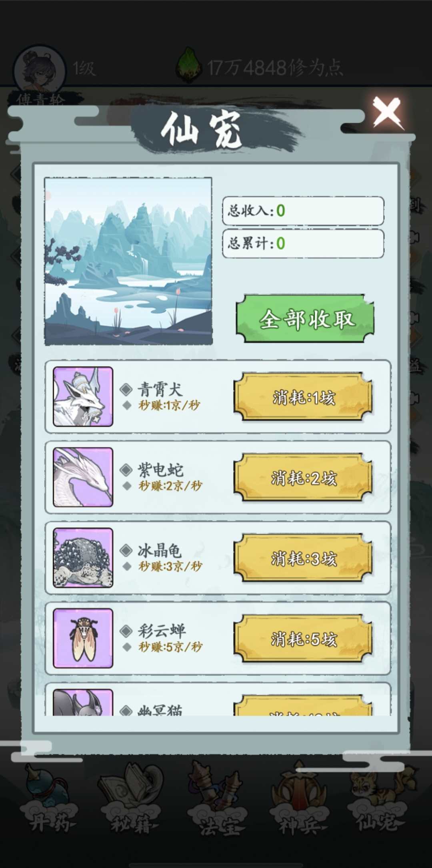The image size is (432, 868).
Task: Select the 青霄犬 white dog portrait
Action: tap(83, 397)
